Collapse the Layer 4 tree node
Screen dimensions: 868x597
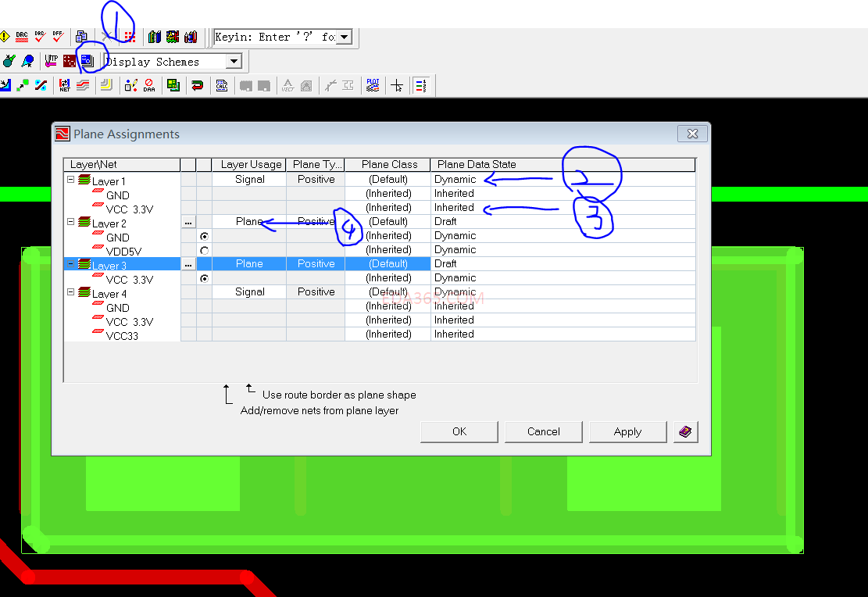coord(71,291)
